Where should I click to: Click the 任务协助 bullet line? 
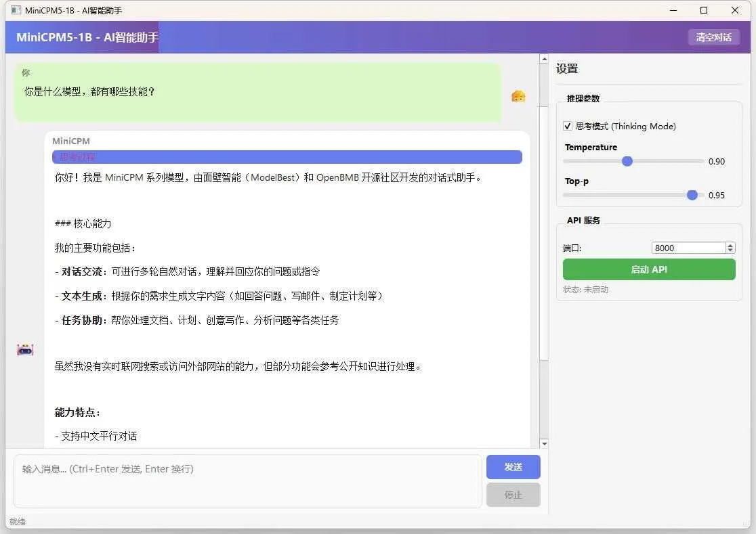pos(196,320)
